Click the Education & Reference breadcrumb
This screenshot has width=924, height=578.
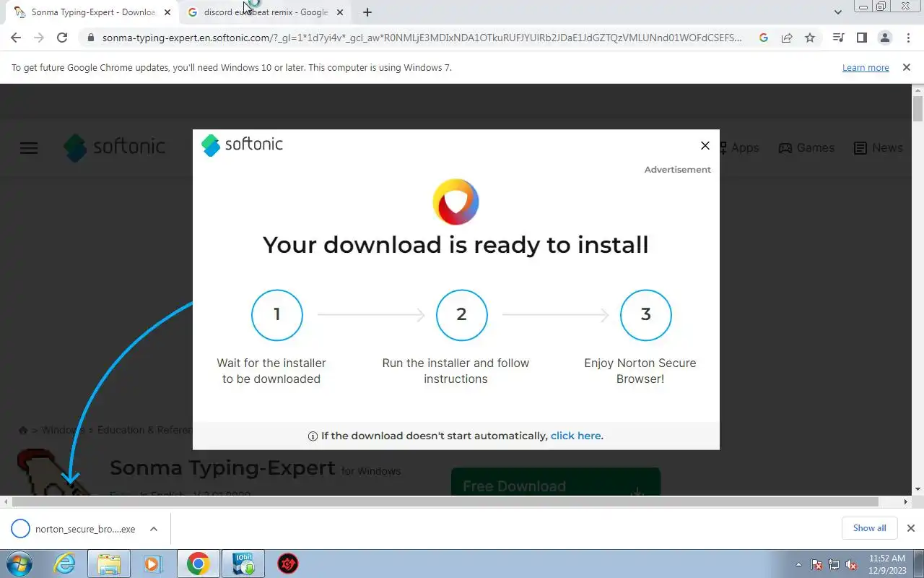tap(144, 430)
